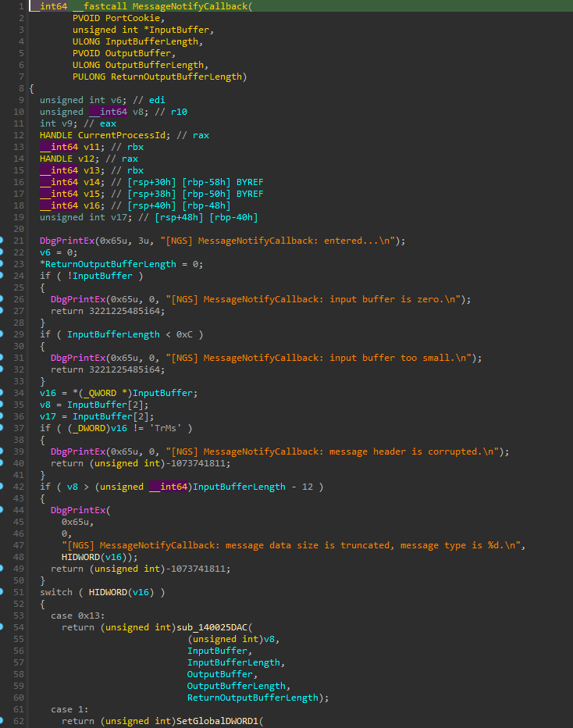Click the MessageNotifyCallback function name on line 1
The width and height of the screenshot is (573, 728).
[x=190, y=6]
